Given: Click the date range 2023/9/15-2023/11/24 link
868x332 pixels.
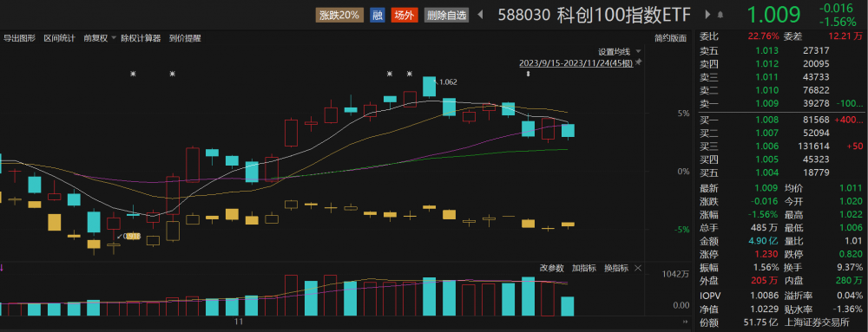Looking at the screenshot, I should [x=575, y=63].
